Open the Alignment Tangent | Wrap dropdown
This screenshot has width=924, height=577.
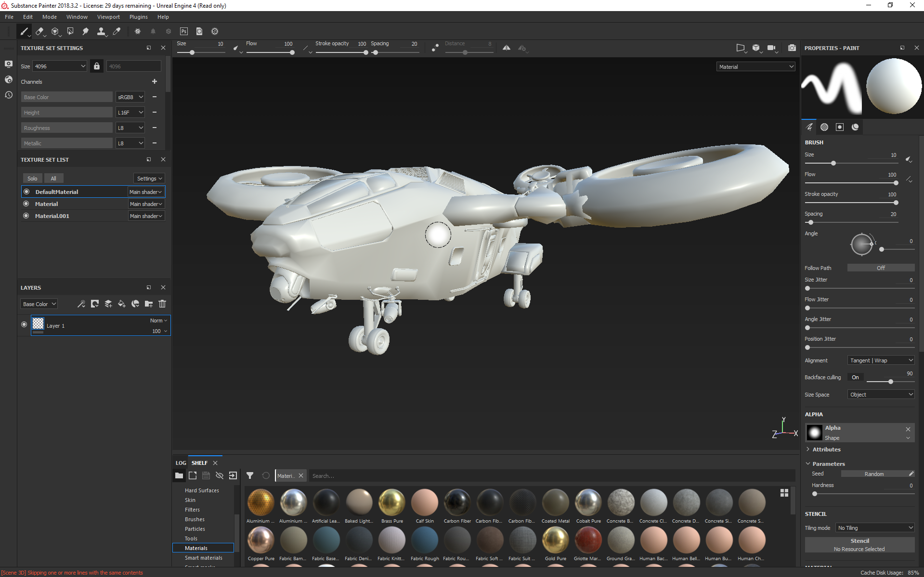click(881, 360)
